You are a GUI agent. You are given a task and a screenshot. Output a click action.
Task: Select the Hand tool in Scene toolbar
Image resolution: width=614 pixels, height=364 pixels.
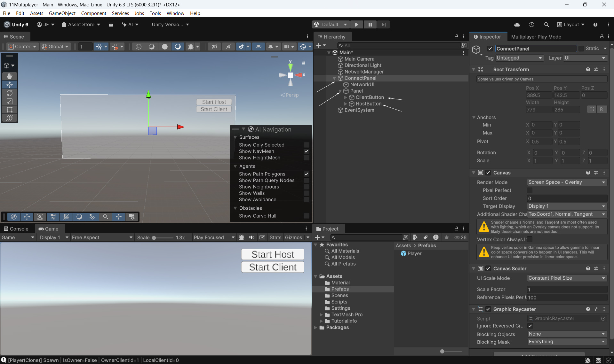(x=10, y=76)
